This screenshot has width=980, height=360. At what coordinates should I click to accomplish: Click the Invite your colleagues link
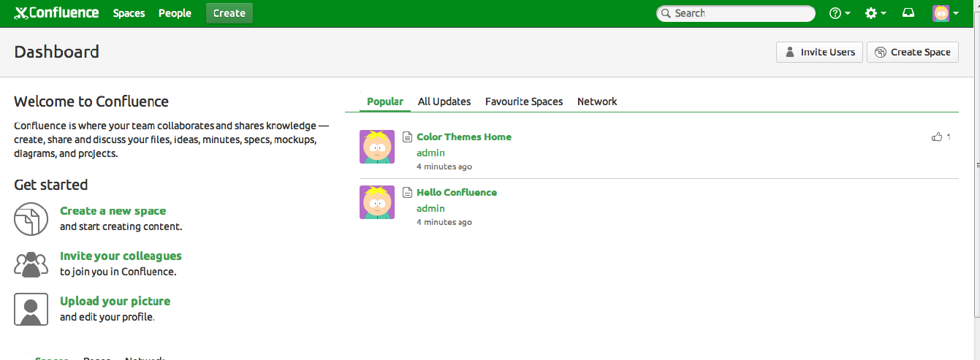tap(121, 256)
